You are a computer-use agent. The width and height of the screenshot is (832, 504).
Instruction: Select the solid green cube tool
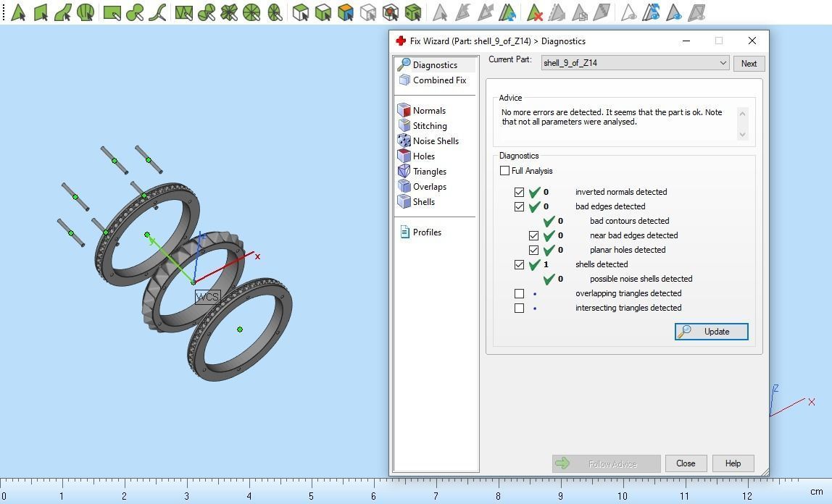point(413,12)
